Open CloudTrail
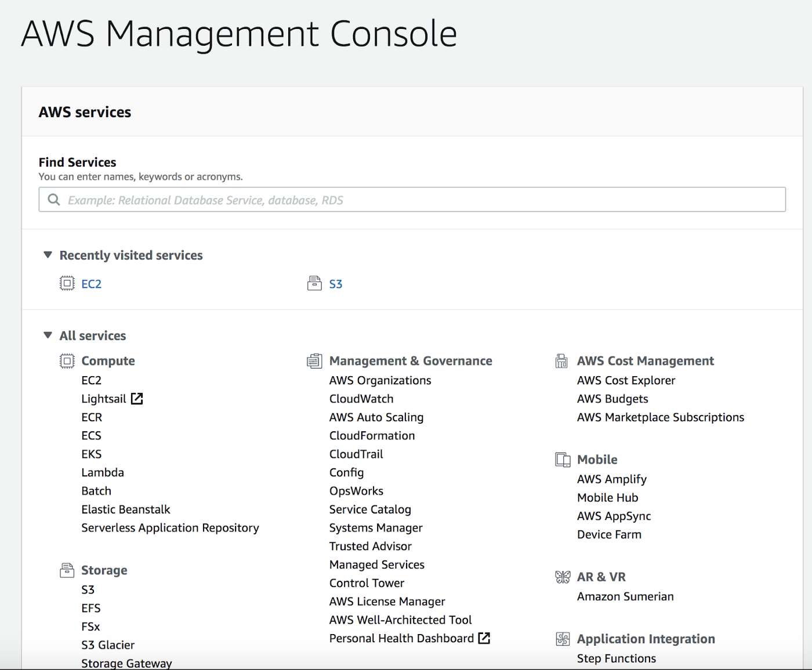This screenshot has height=670, width=812. (356, 454)
